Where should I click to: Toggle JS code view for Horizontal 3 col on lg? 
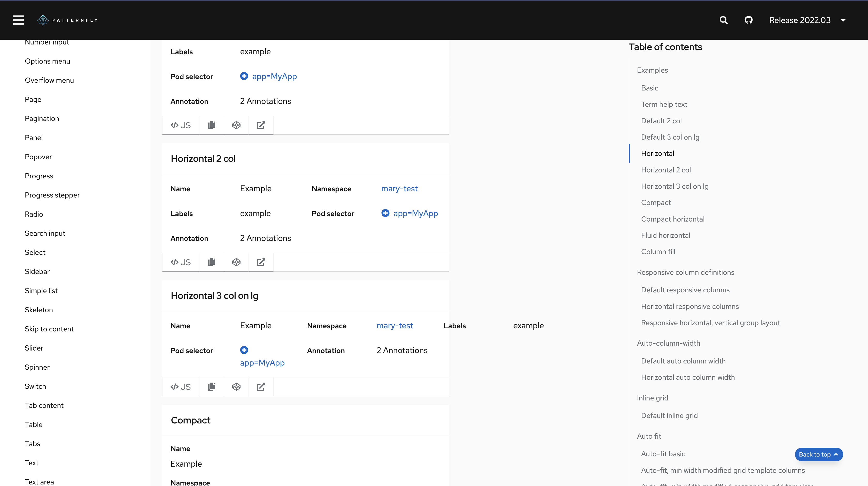(181, 386)
